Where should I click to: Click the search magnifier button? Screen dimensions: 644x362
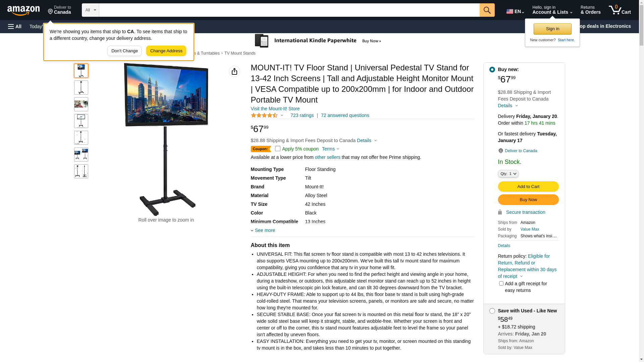pos(487,10)
